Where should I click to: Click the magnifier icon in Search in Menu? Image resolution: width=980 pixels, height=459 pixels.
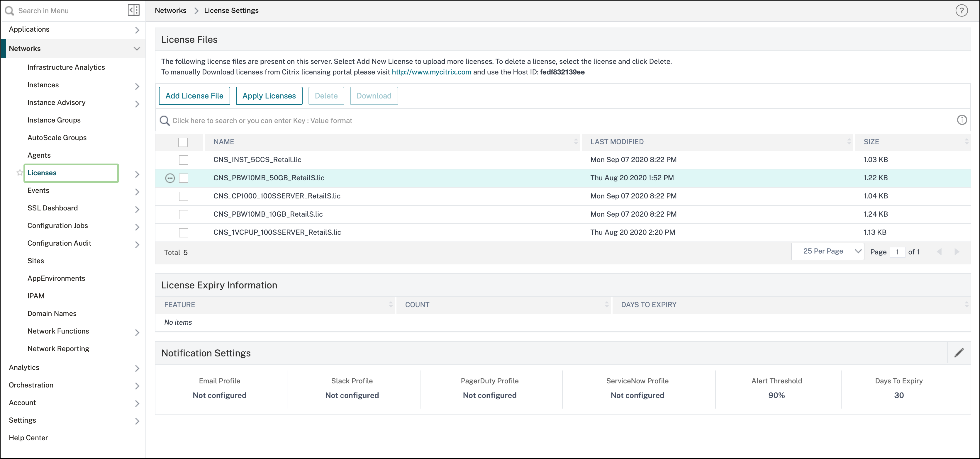coord(9,11)
